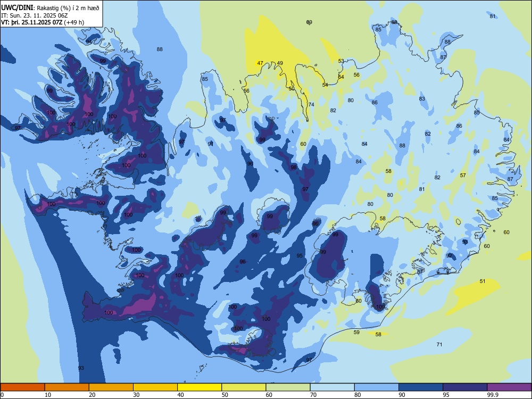Image resolution: width=532 pixels, height=399 pixels.
Task: Click the medium blue 80–90 legend swatch
Action: pos(377,387)
